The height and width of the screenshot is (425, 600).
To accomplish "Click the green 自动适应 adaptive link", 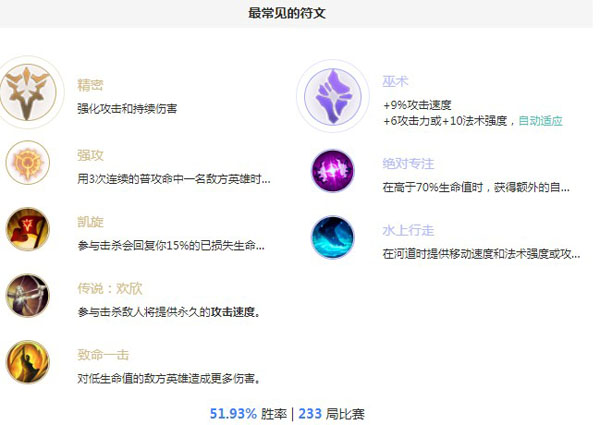I will [540, 121].
